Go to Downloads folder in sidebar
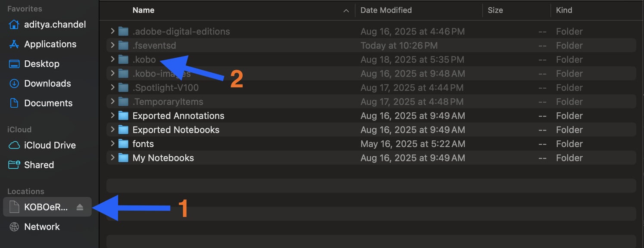Viewport: 644px width, 248px height. pos(47,84)
